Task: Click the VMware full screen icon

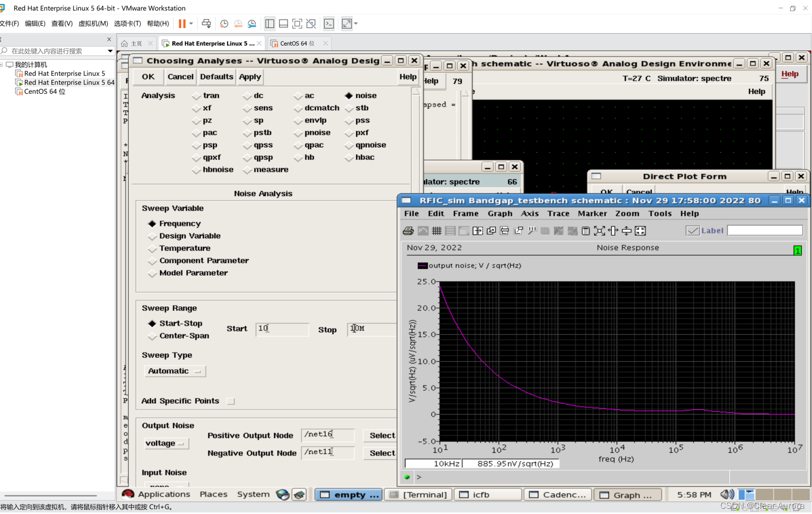Action: pyautogui.click(x=297, y=23)
